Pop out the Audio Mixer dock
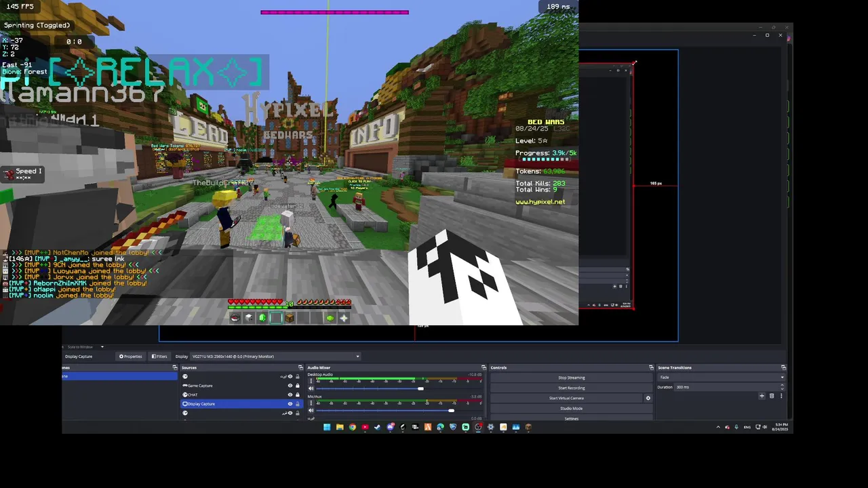 [x=484, y=368]
